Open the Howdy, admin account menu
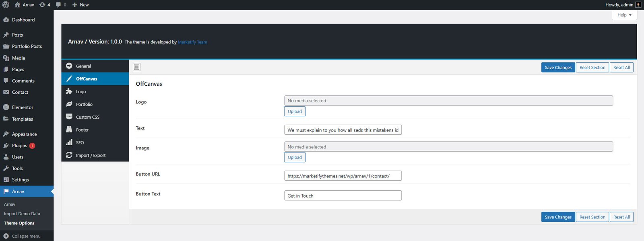Viewport: 644px width, 241px height. [x=619, y=5]
